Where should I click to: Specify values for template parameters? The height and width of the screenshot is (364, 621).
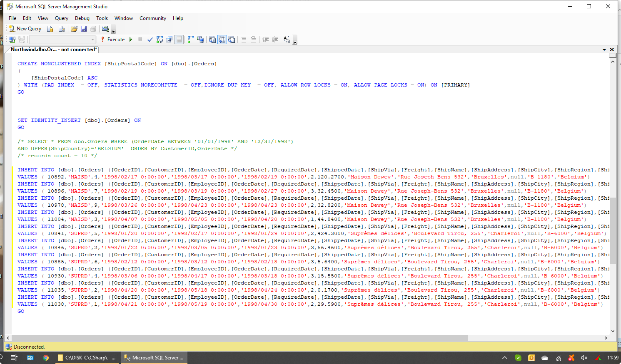[287, 40]
